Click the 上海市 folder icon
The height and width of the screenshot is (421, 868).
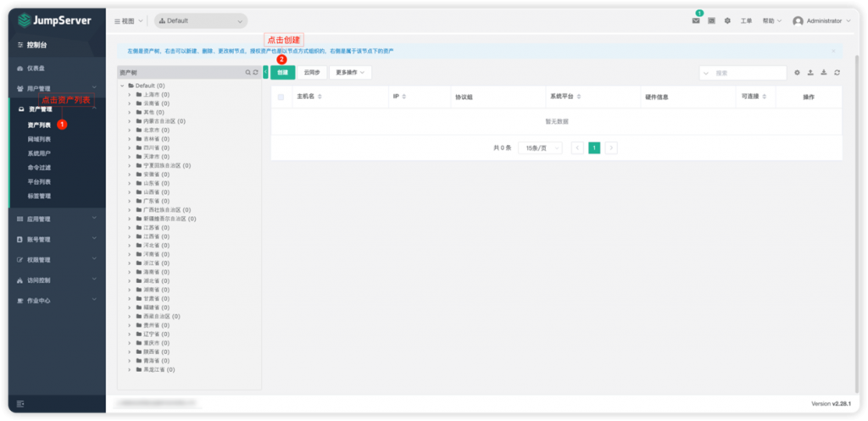coord(139,95)
